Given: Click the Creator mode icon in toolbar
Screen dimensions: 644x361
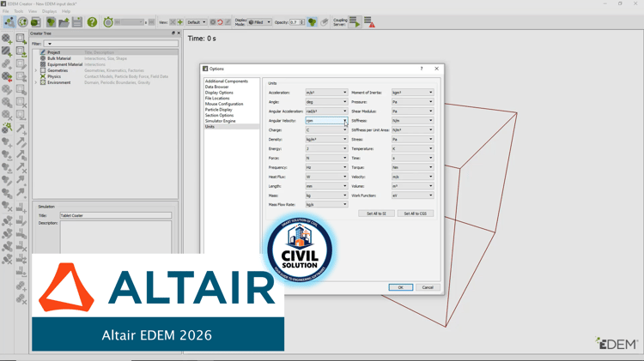Looking at the screenshot, I should tap(9, 22).
